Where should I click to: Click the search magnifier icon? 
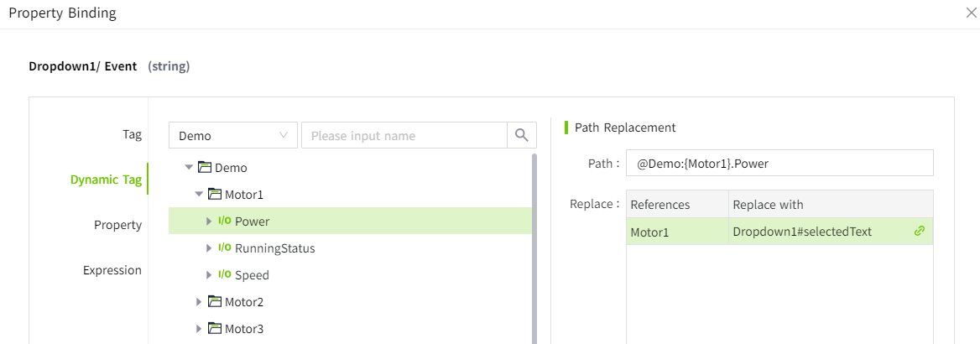point(522,135)
